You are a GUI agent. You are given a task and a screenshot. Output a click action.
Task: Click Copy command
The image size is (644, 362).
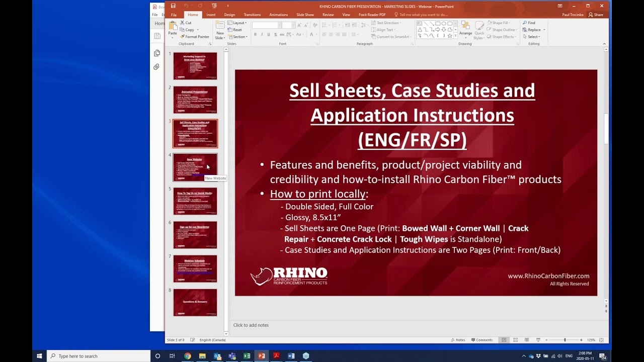pyautogui.click(x=187, y=30)
